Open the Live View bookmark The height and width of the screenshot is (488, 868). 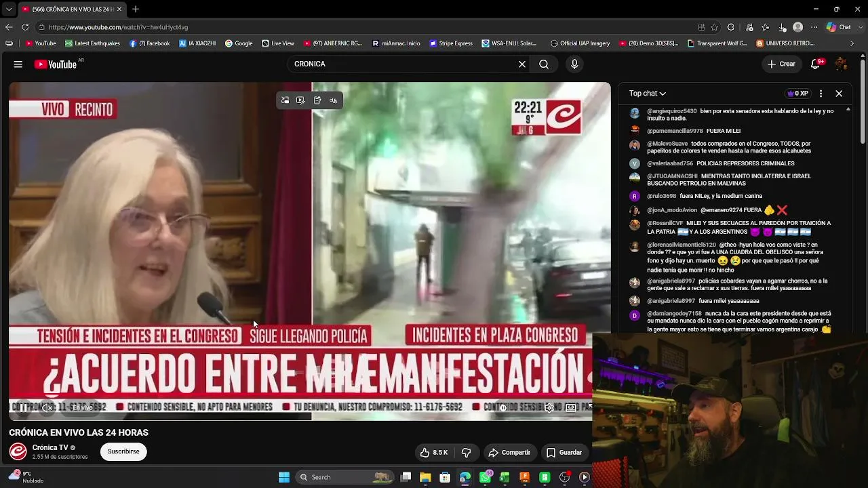coord(278,43)
